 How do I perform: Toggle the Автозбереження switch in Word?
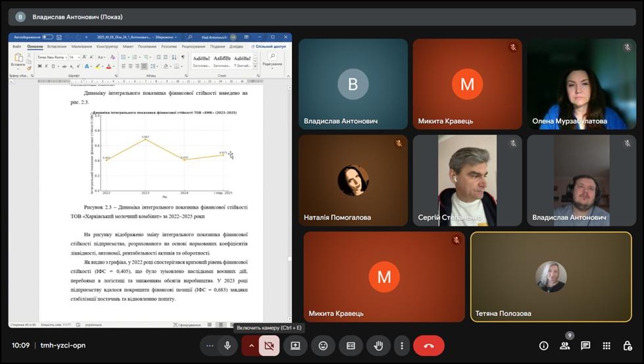coord(47,37)
